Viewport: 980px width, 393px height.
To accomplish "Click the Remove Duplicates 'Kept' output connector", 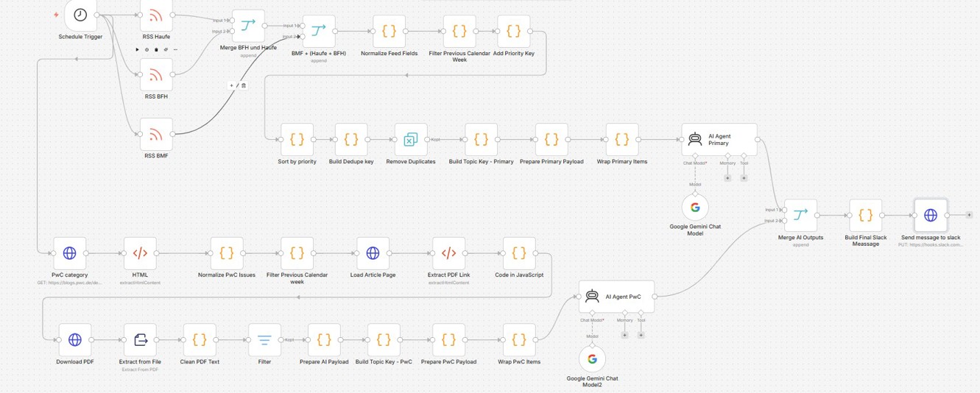I will click(428, 139).
